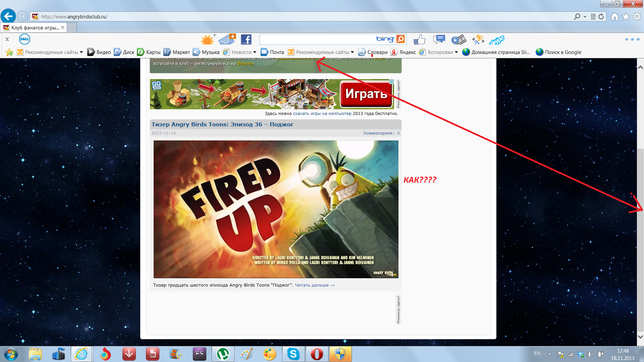The image size is (644, 362).
Task: Click the orange Bing search button
Action: point(400,39)
